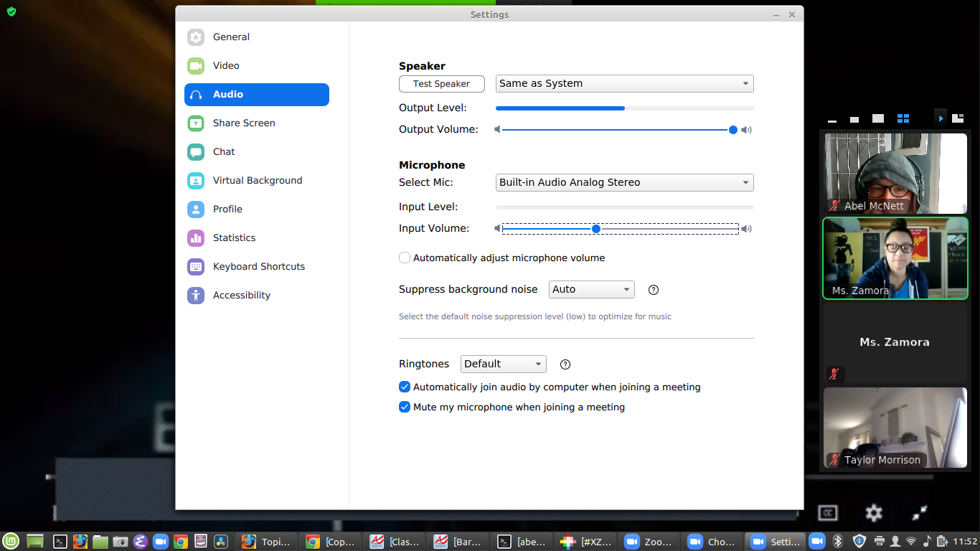The image size is (980, 551).
Task: Click the system clock showing 11:52
Action: pyautogui.click(x=966, y=542)
